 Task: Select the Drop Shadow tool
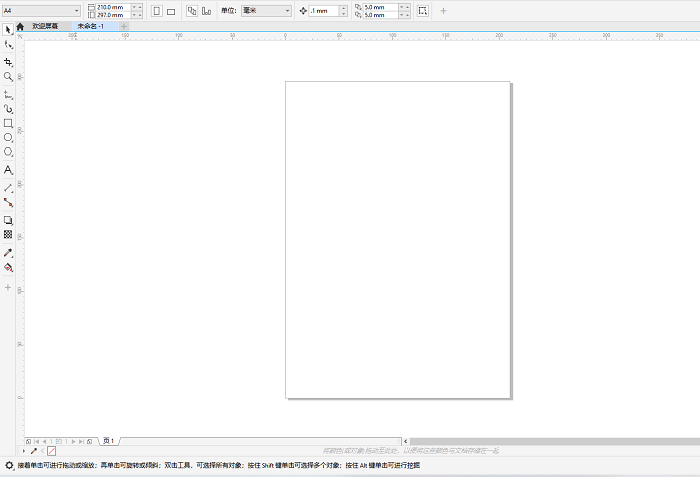tap(8, 219)
